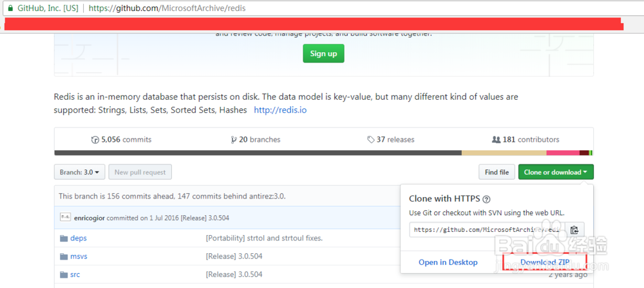This screenshot has height=288, width=644.
Task: Click help icon beside Clone with HTTPS
Action: pos(487,200)
